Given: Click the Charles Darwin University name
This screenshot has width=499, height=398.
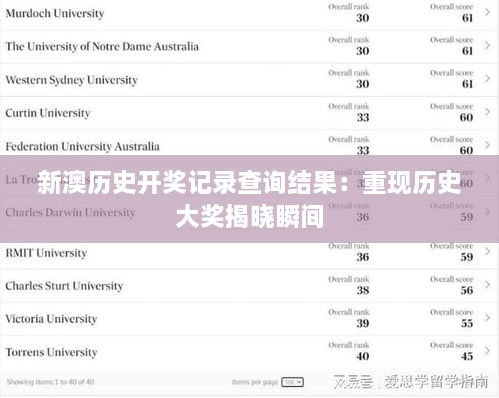Looking at the screenshot, I should pos(70,212).
